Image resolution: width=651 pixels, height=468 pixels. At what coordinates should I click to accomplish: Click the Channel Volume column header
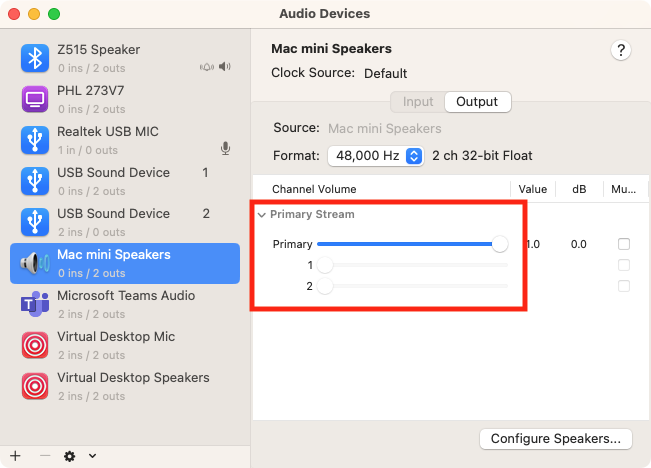(x=314, y=189)
